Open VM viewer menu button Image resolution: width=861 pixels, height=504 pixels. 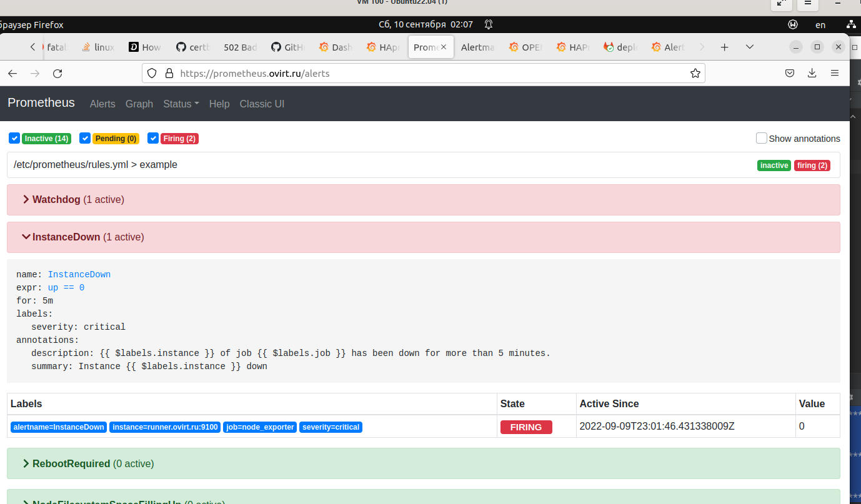pos(808,3)
